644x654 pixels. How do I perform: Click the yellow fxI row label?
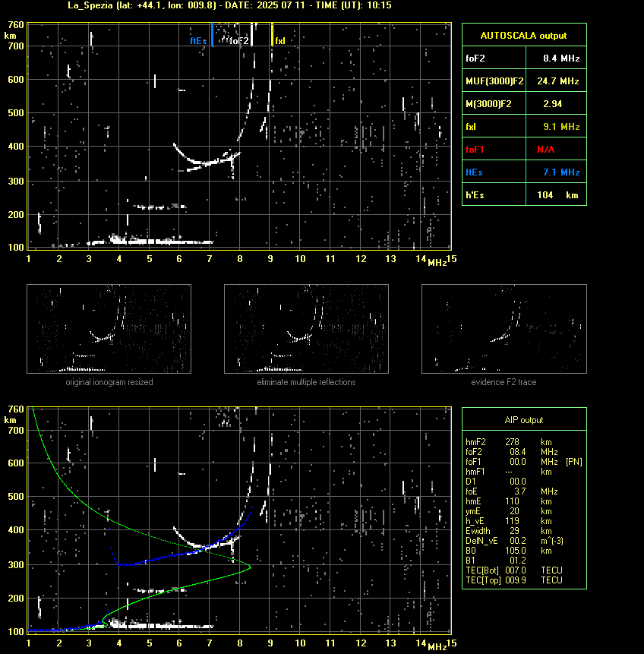pos(471,126)
